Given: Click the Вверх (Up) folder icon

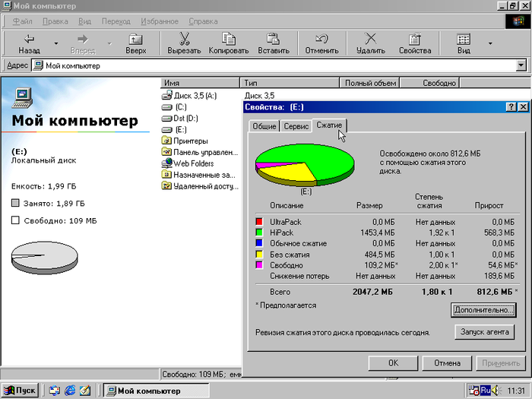Looking at the screenshot, I should pos(135,39).
